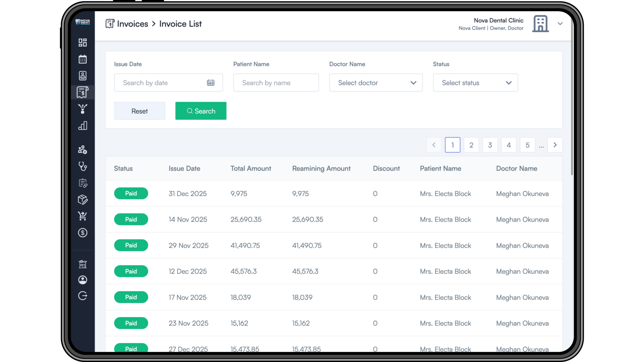644x362 pixels.
Task: Click the Search by name input field
Action: (276, 83)
